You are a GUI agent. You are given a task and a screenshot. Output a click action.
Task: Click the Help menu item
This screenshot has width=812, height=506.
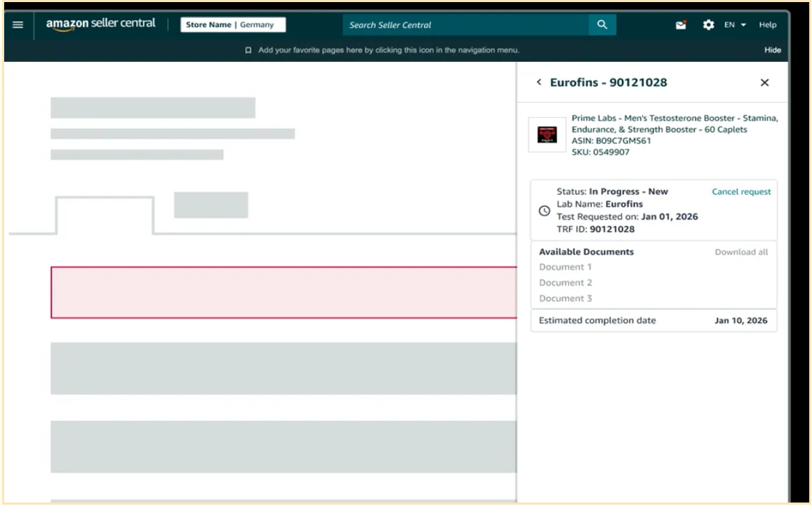coord(767,25)
